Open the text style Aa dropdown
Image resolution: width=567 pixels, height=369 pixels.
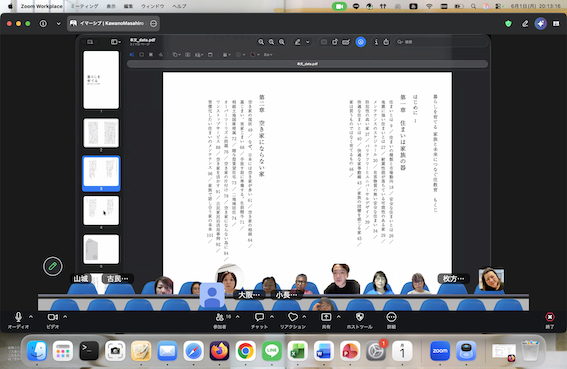pos(268,55)
